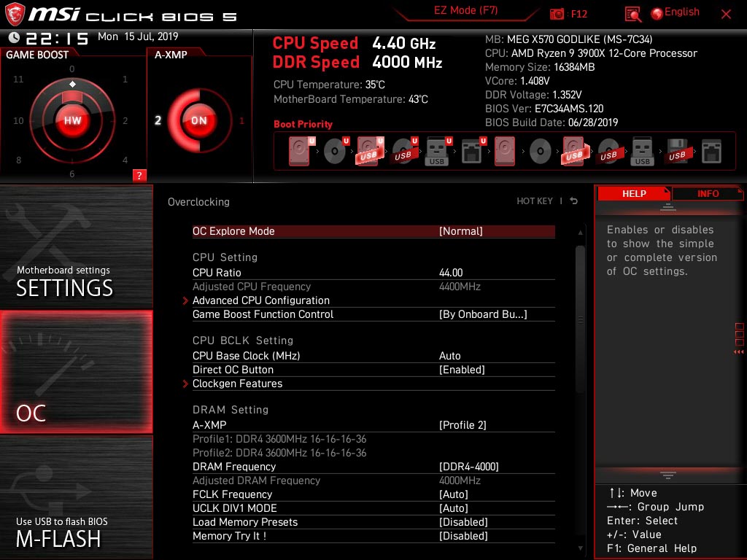Click the BIOS Ver: E7C34AMS.120 text
747x560 pixels.
point(544,109)
